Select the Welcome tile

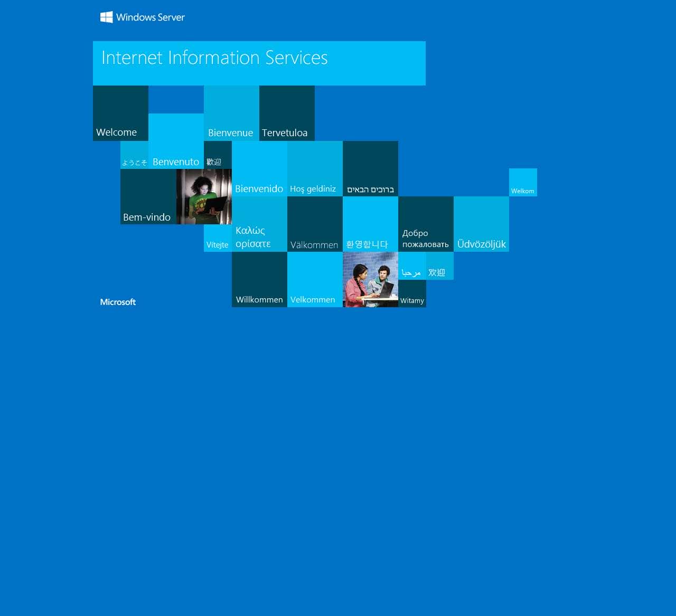click(x=120, y=112)
